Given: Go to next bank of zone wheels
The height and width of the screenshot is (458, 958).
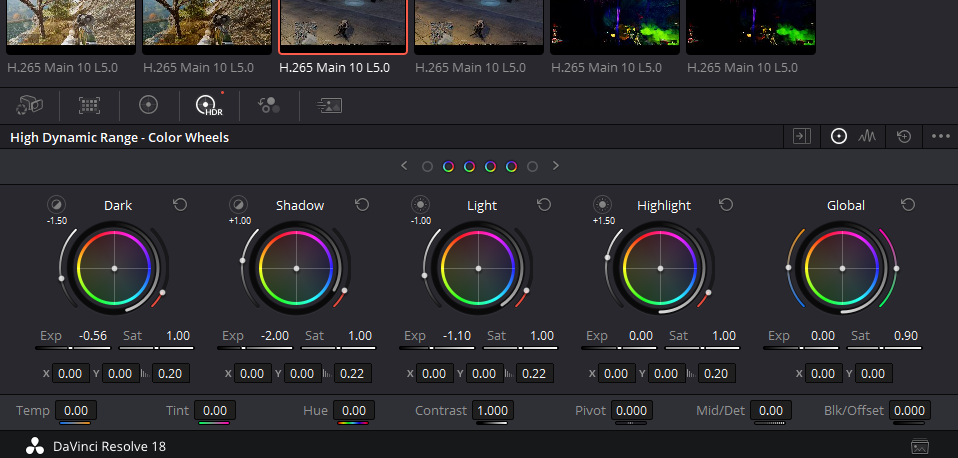Looking at the screenshot, I should (555, 165).
